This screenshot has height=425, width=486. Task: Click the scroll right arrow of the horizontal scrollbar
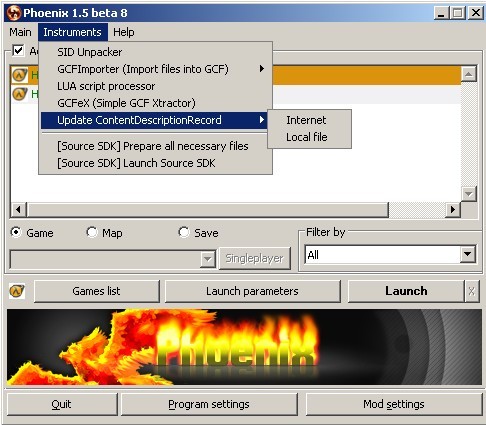453,209
